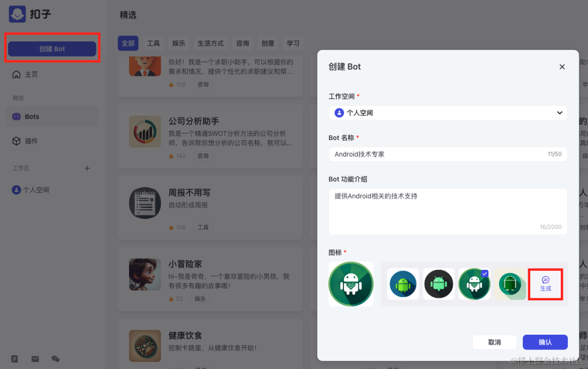Click the 创建 Bot button in sidebar

[x=52, y=49]
